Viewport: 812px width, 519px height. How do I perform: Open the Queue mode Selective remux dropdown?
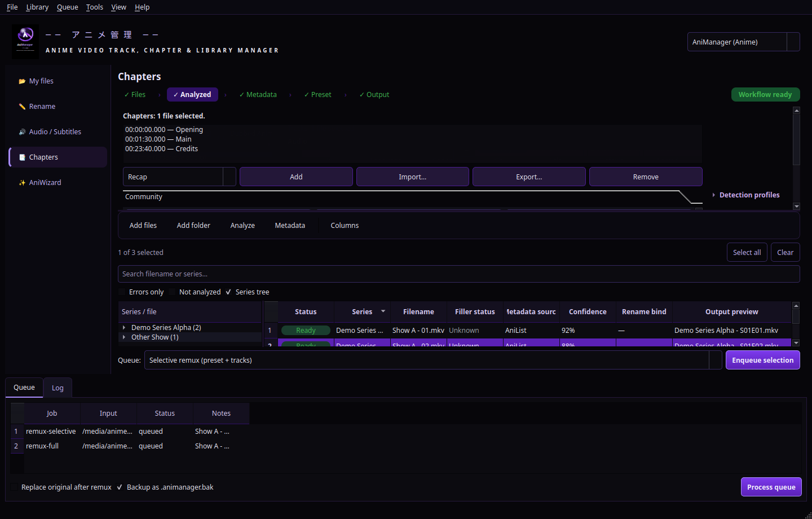(x=433, y=360)
